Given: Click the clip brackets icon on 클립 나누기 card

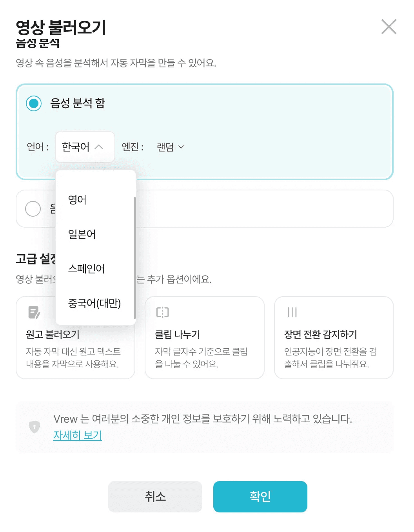Looking at the screenshot, I should coord(162,312).
